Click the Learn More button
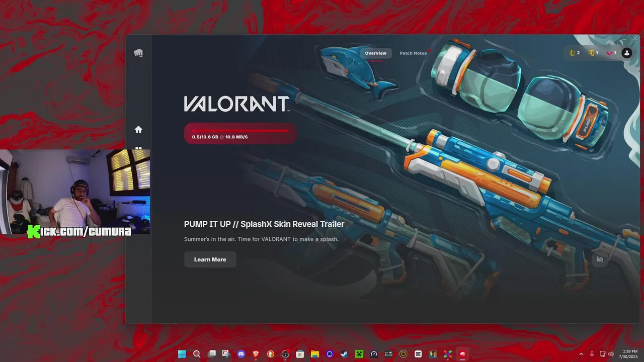Image resolution: width=644 pixels, height=362 pixels. click(x=210, y=259)
